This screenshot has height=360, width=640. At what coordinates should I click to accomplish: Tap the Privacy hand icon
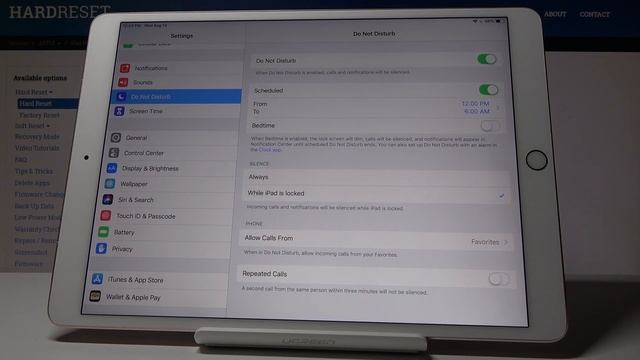101,248
